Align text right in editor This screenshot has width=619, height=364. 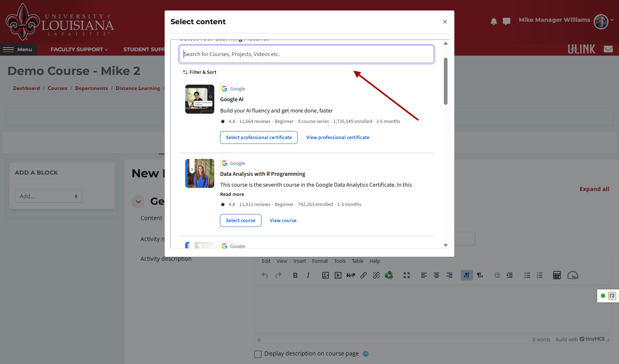click(450, 275)
